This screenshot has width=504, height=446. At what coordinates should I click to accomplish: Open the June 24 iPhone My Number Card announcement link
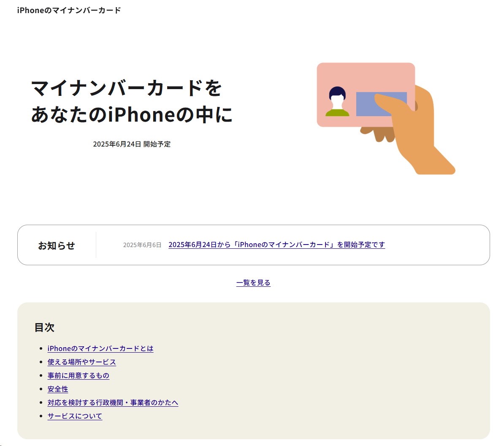276,245
